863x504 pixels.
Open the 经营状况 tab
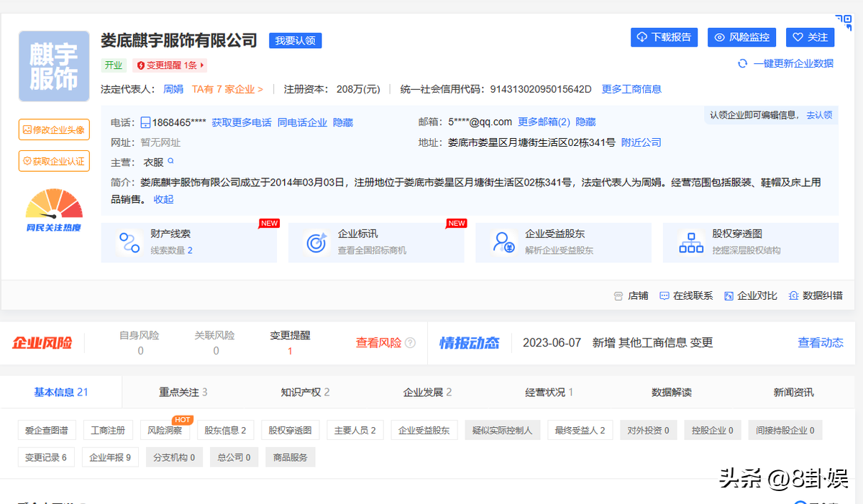coord(545,392)
